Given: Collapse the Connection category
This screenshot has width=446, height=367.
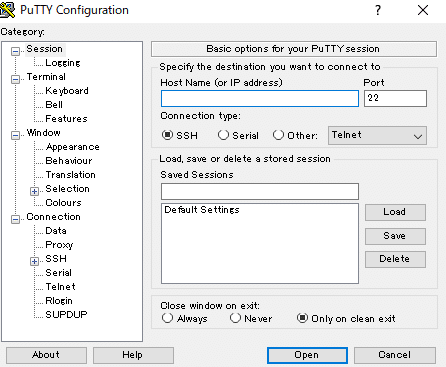Looking at the screenshot, I should (15, 219).
